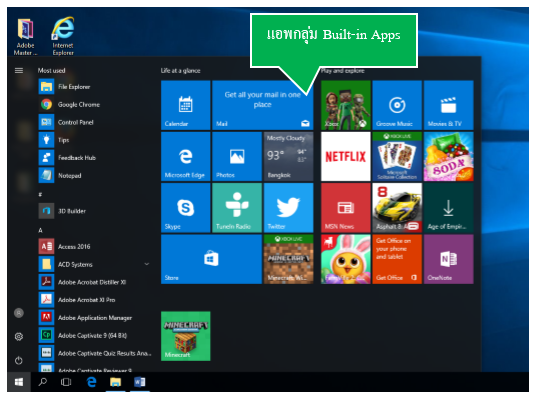The image size is (535, 397).
Task: Launch Microsoft Edge tile
Action: coord(186,156)
